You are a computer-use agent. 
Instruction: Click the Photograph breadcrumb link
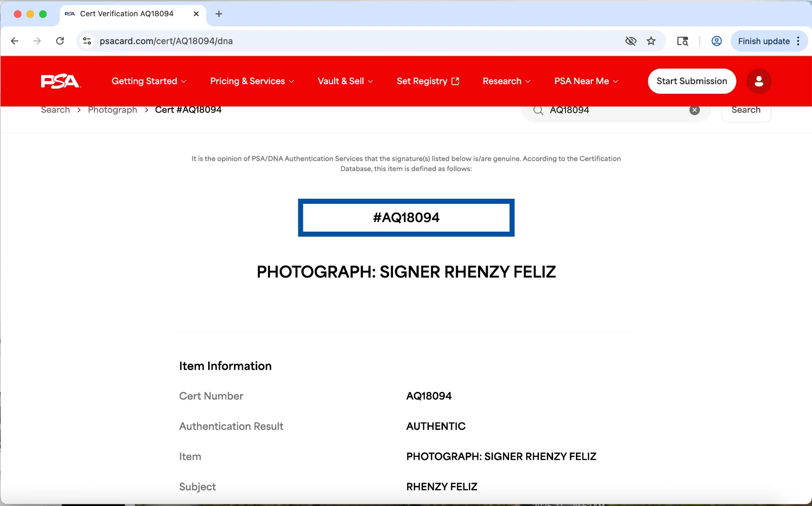[112, 110]
